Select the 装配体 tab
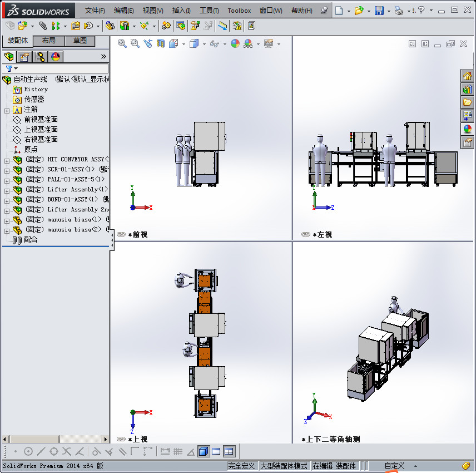476x473 pixels. [18, 41]
